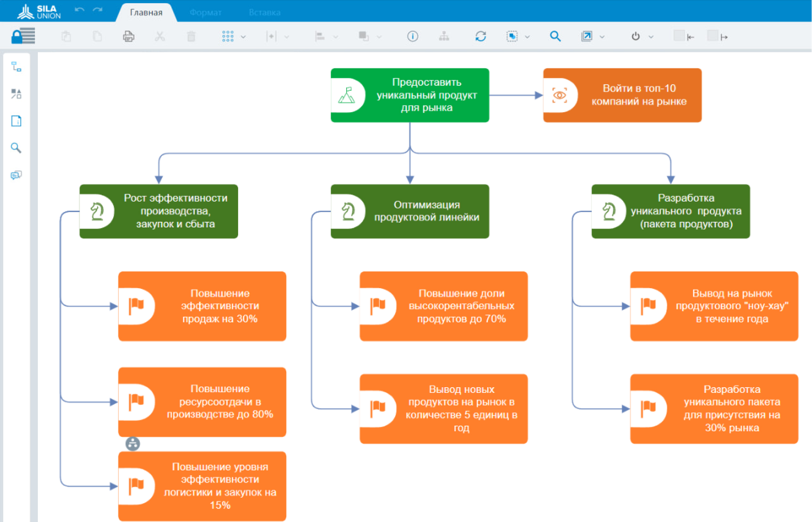Click the lock edit mode icon
This screenshot has width=812, height=522.
(23, 36)
